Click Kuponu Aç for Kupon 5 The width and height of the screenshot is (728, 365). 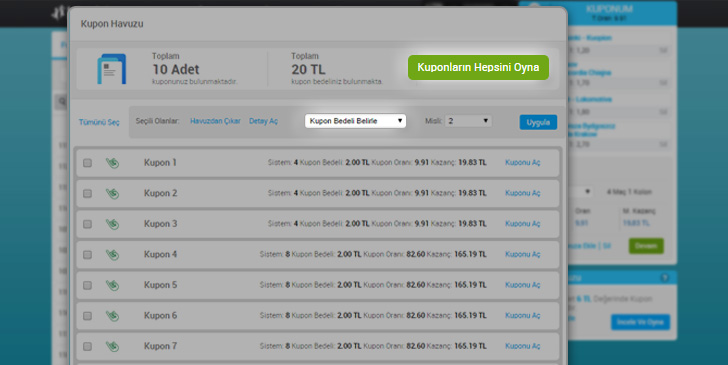click(x=523, y=285)
